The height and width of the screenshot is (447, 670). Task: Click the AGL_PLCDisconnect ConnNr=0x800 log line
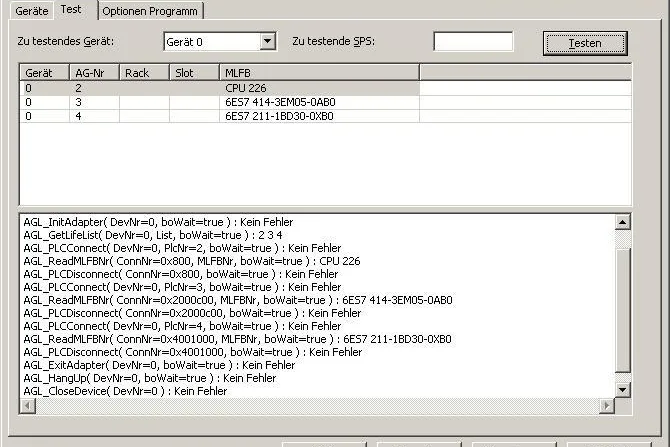pos(180,274)
